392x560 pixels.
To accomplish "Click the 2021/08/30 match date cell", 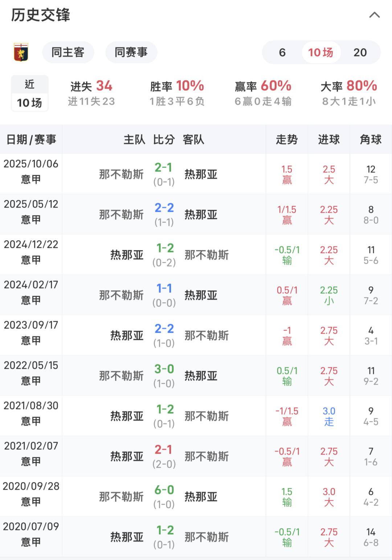I will click(x=31, y=413).
